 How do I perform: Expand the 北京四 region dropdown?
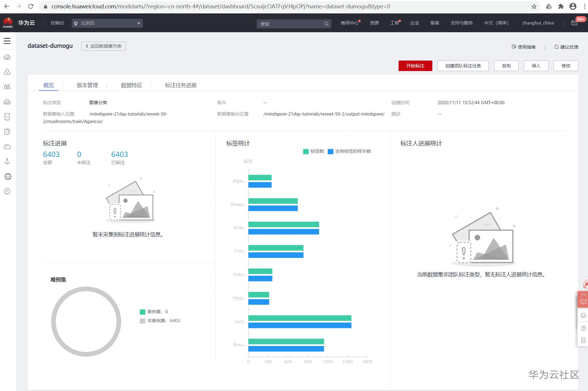pyautogui.click(x=107, y=23)
